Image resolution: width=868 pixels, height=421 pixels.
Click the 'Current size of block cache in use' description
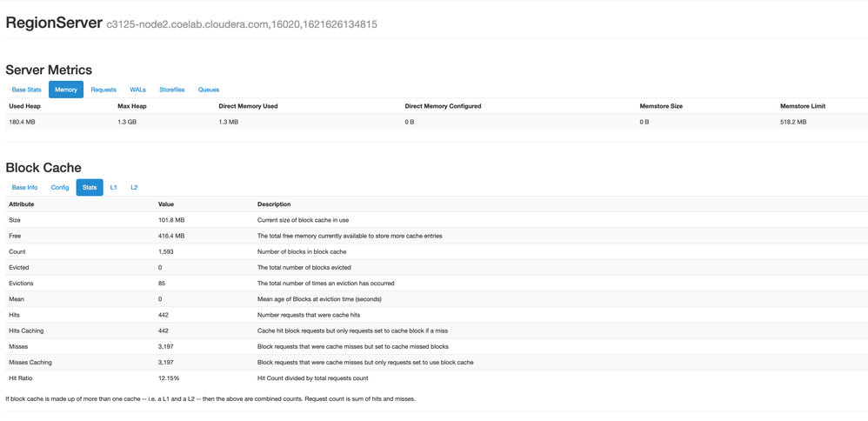(303, 220)
